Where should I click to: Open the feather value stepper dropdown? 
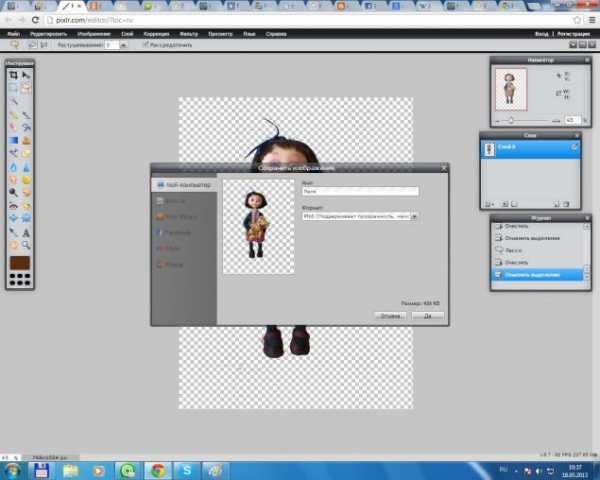(x=122, y=45)
